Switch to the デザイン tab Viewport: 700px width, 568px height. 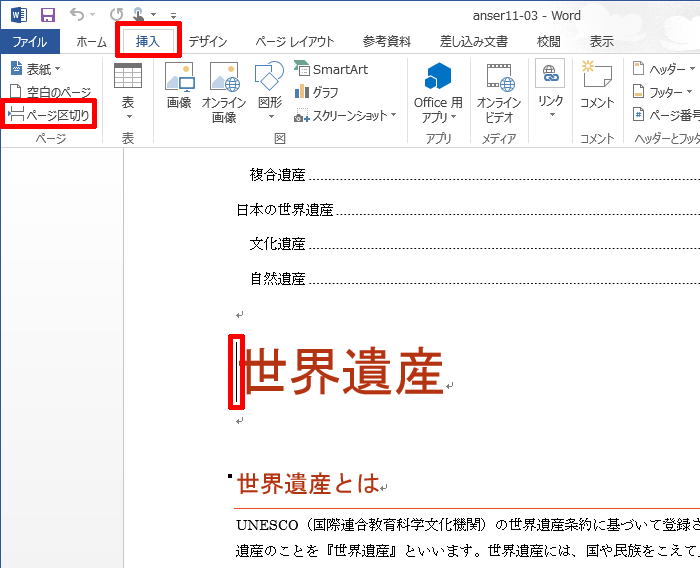(x=208, y=42)
